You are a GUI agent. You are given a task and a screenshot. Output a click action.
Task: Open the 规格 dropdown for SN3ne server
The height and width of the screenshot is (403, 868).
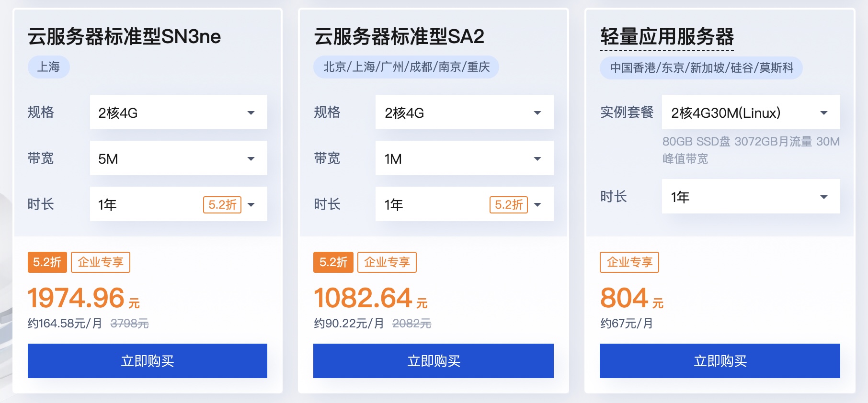[x=178, y=112]
